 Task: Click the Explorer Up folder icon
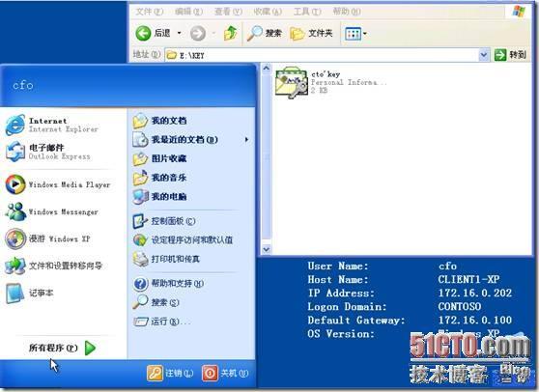(230, 34)
